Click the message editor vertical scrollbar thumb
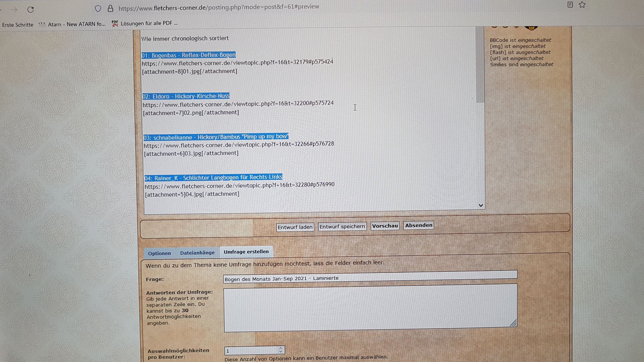644x362 pixels. (480, 64)
